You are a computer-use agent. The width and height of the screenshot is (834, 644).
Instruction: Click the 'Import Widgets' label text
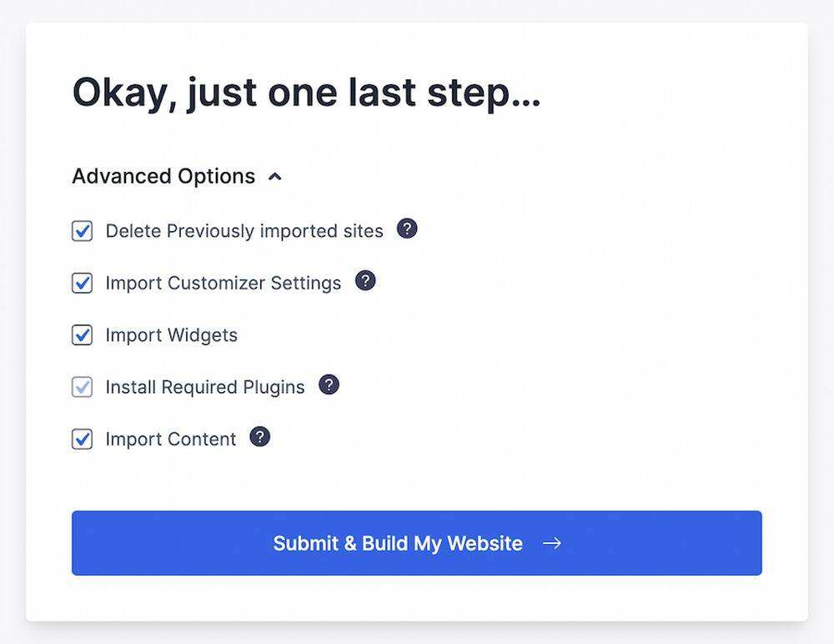[171, 335]
